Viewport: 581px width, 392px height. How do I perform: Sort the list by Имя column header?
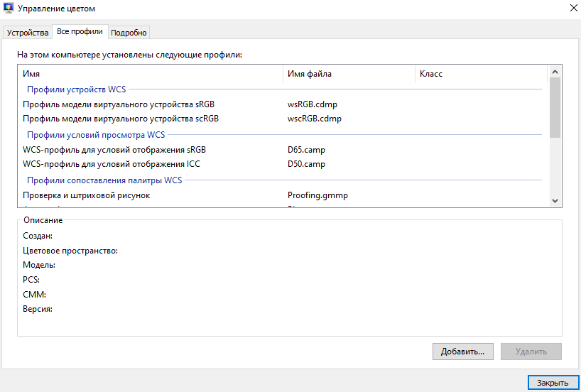click(x=149, y=74)
